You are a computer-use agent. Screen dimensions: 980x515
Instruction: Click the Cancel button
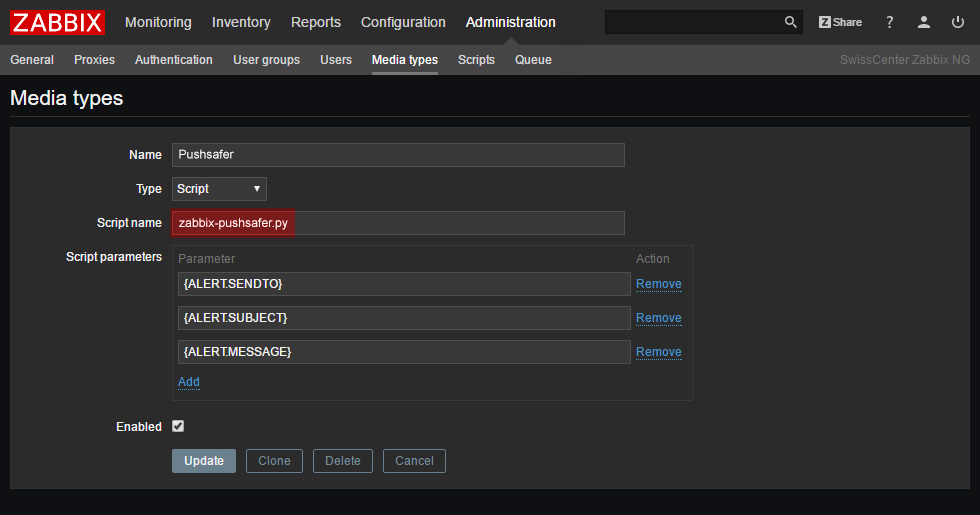click(x=414, y=461)
